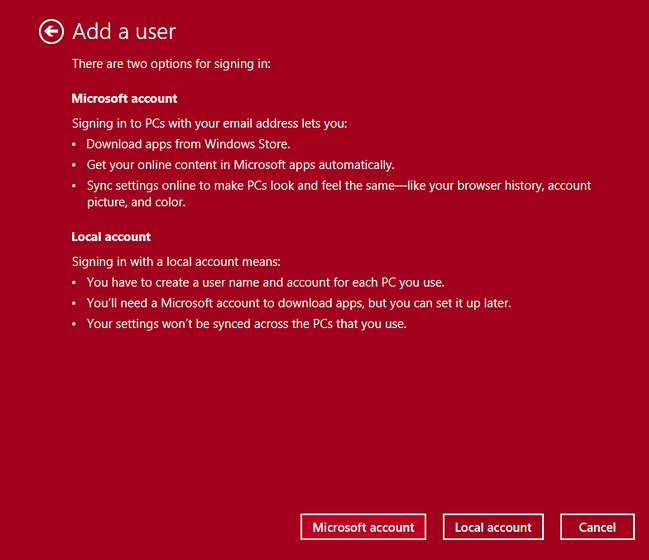Click the bold 'Local account' heading

(111, 237)
